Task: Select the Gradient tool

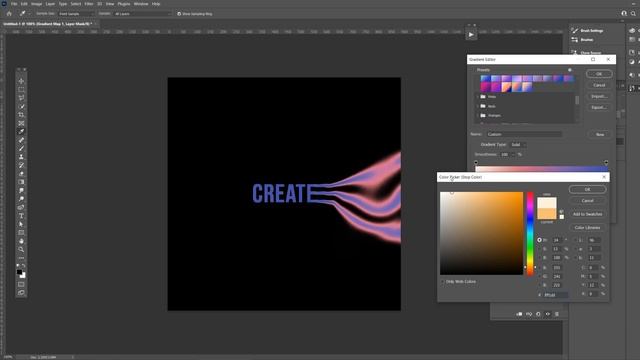Action: [x=21, y=182]
